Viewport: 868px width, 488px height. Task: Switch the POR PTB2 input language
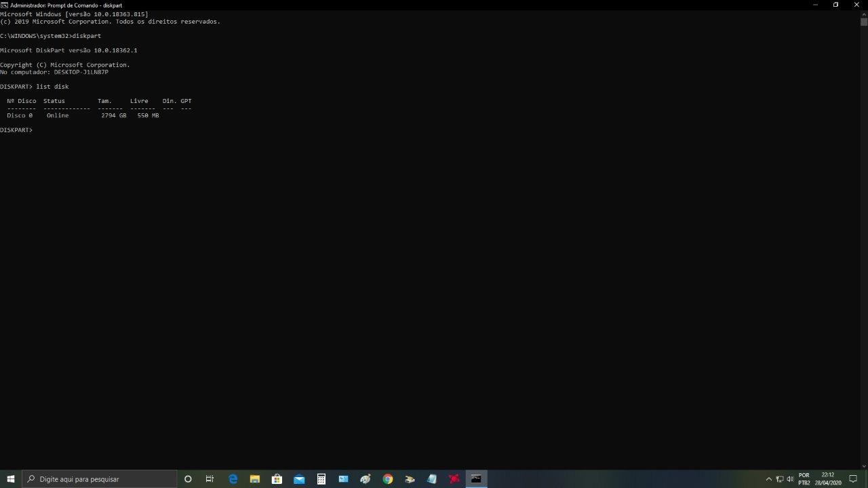click(804, 479)
